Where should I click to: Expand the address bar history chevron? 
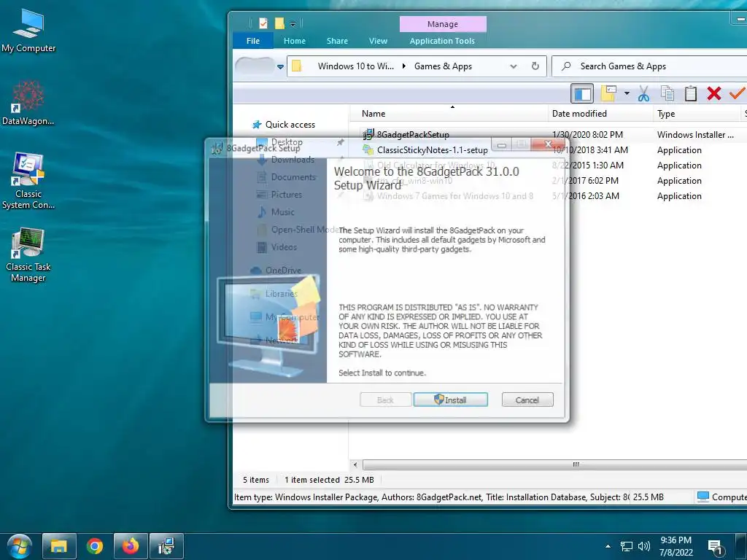(513, 66)
